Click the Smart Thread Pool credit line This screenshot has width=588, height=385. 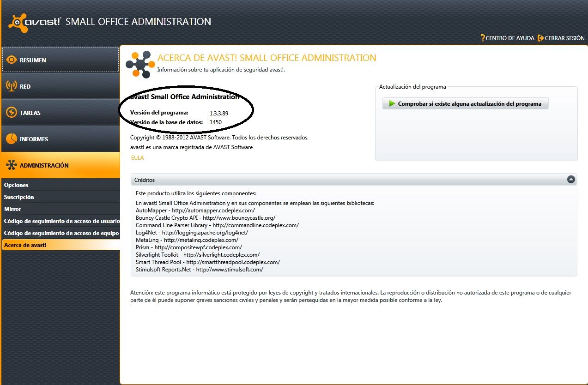208,262
